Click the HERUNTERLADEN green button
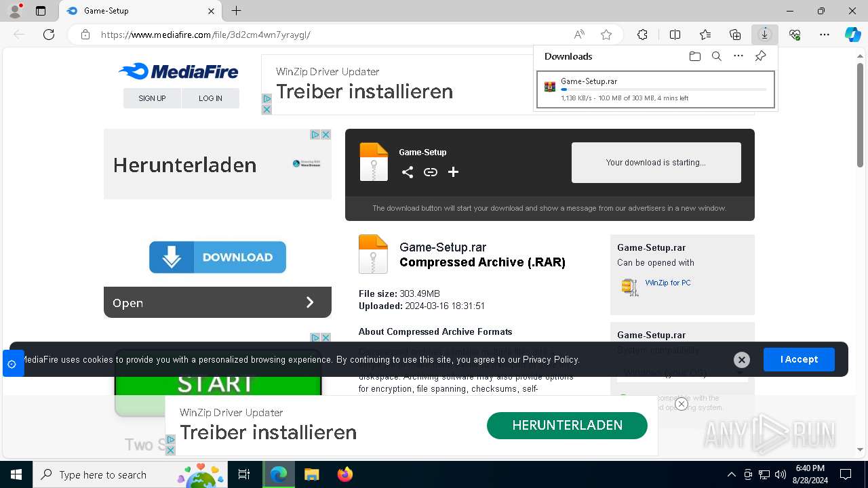This screenshot has width=868, height=488. (567, 425)
